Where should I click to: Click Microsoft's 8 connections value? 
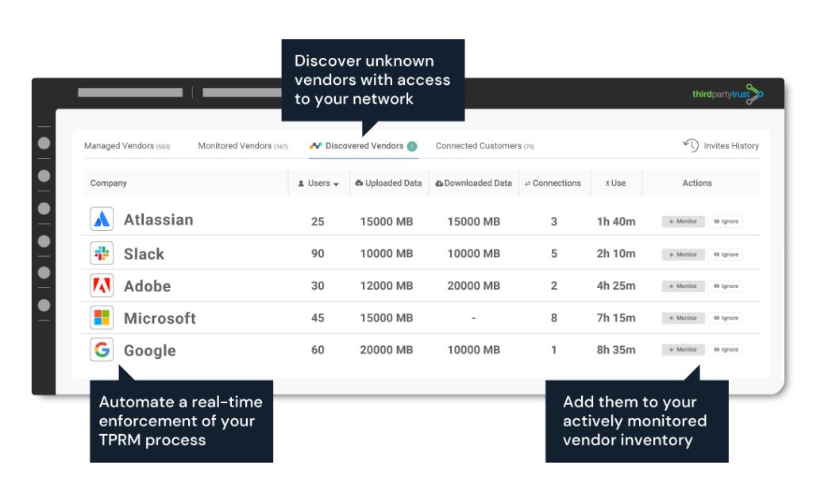[553, 317]
